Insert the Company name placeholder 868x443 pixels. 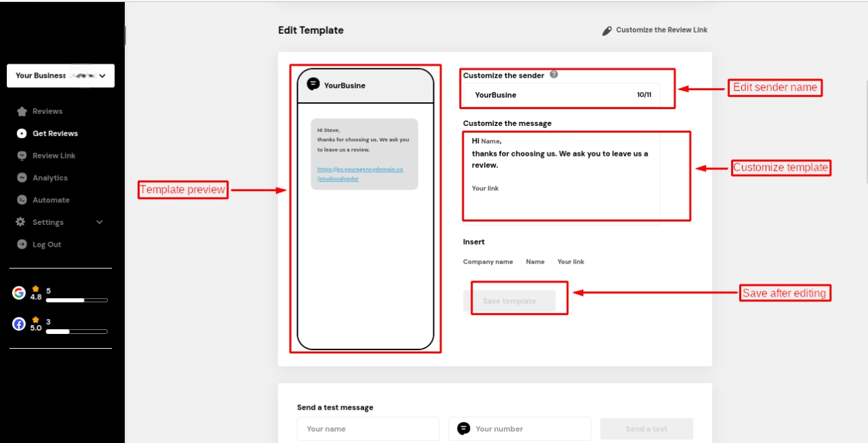[x=488, y=262]
